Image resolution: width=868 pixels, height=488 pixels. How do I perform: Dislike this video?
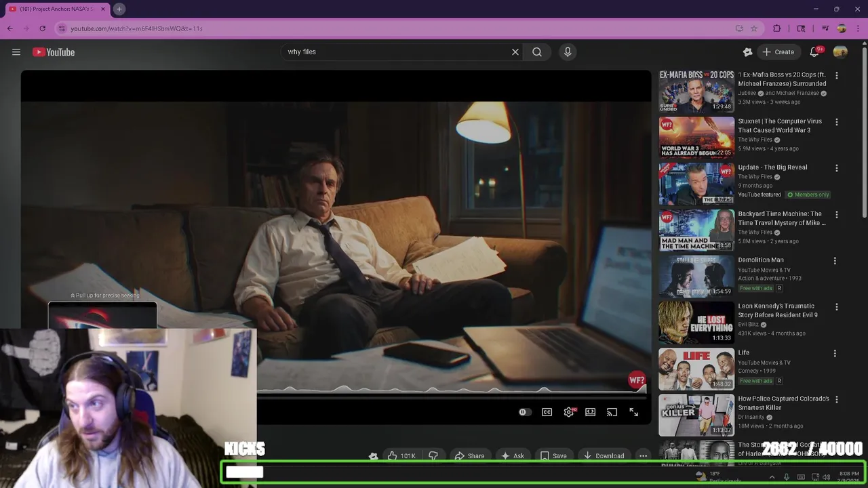tap(433, 456)
